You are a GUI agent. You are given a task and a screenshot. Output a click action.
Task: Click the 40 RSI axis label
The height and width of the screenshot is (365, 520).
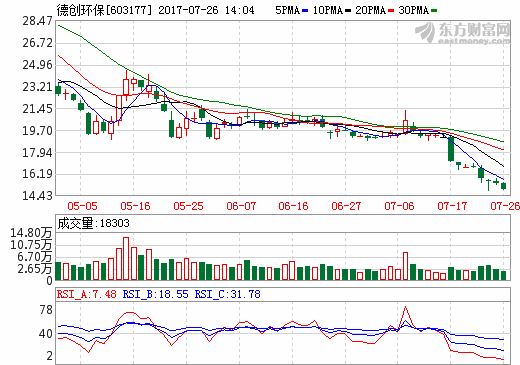coord(46,334)
